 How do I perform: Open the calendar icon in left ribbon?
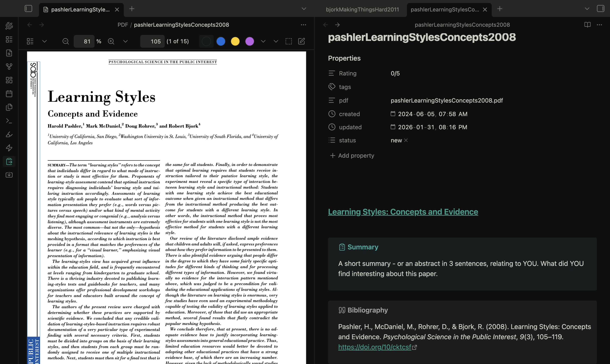click(9, 93)
